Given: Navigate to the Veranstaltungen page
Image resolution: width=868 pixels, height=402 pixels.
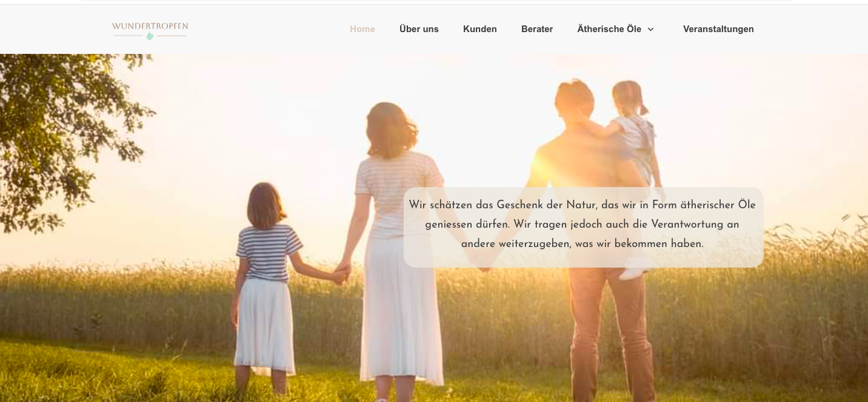Looking at the screenshot, I should pyautogui.click(x=718, y=29).
